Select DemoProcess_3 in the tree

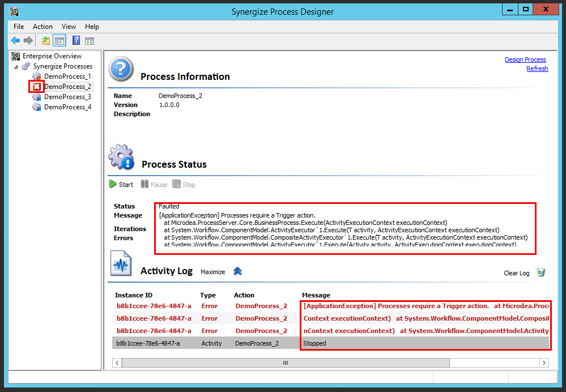[67, 97]
